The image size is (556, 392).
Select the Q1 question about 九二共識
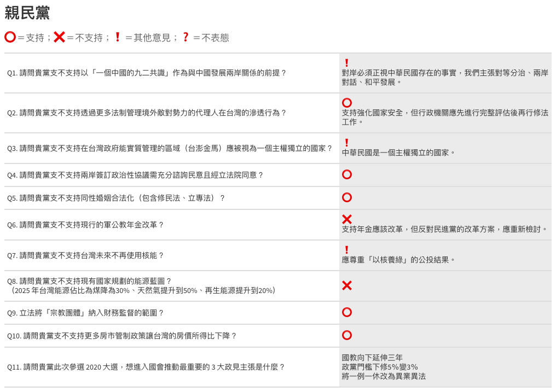pyautogui.click(x=147, y=73)
